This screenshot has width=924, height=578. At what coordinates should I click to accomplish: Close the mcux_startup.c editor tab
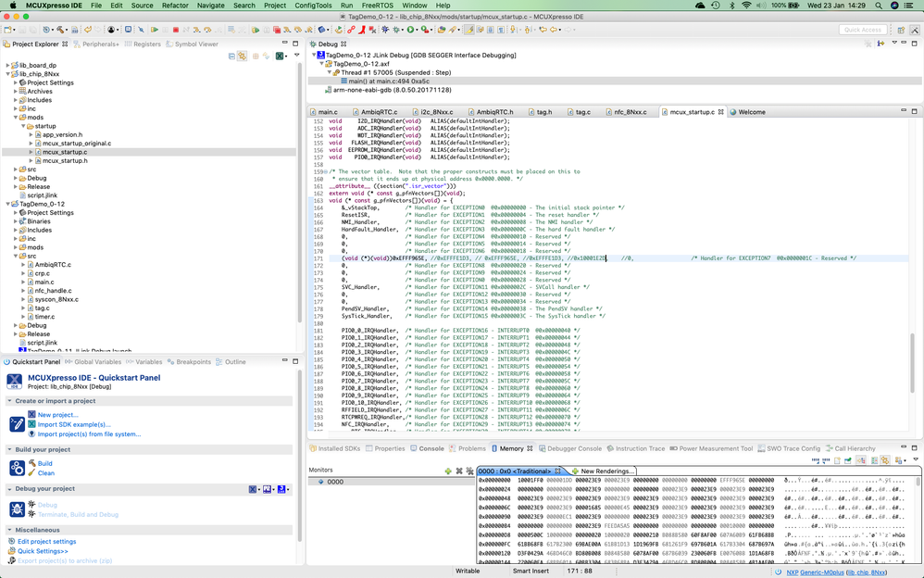pos(719,112)
